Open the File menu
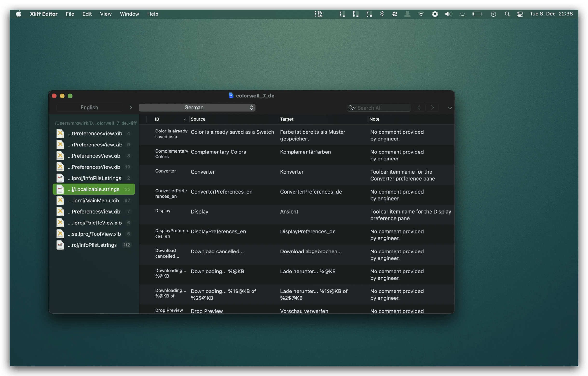The height and width of the screenshot is (376, 588). tap(70, 14)
